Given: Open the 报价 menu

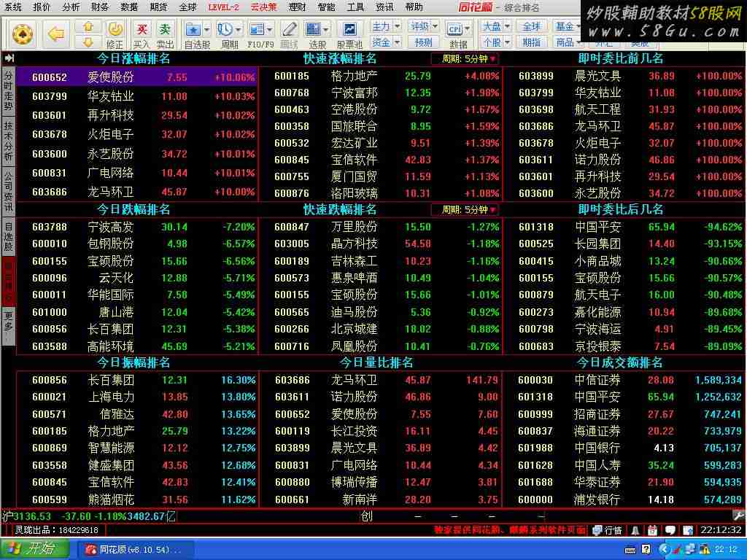Looking at the screenshot, I should (x=42, y=7).
